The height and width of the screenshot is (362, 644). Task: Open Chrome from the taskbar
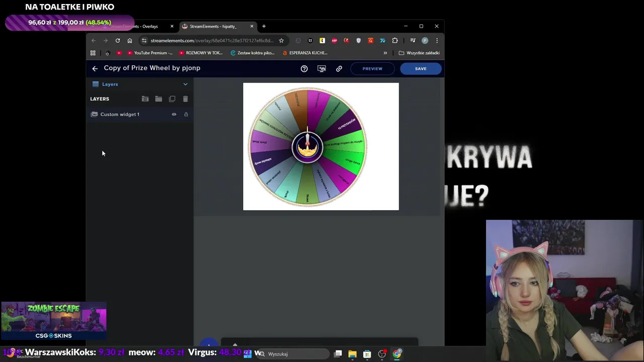pyautogui.click(x=397, y=354)
